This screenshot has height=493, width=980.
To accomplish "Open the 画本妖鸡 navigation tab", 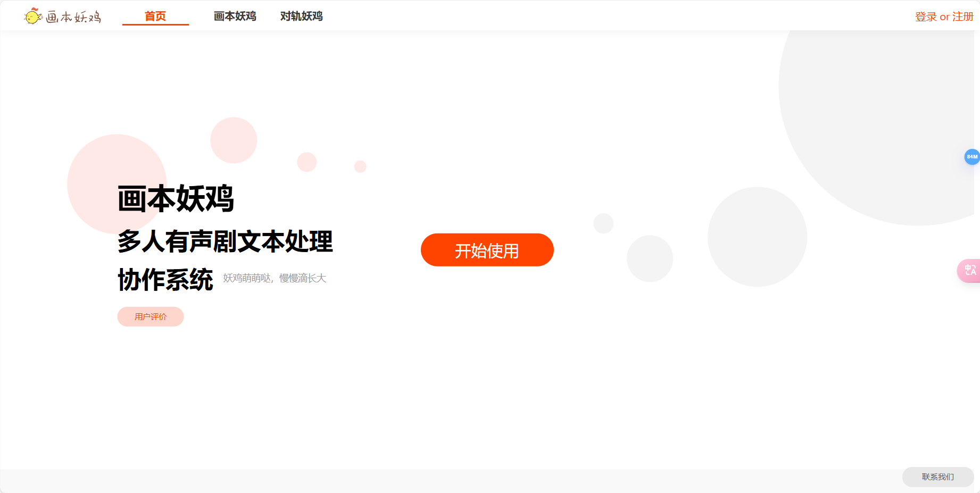I will [x=234, y=16].
